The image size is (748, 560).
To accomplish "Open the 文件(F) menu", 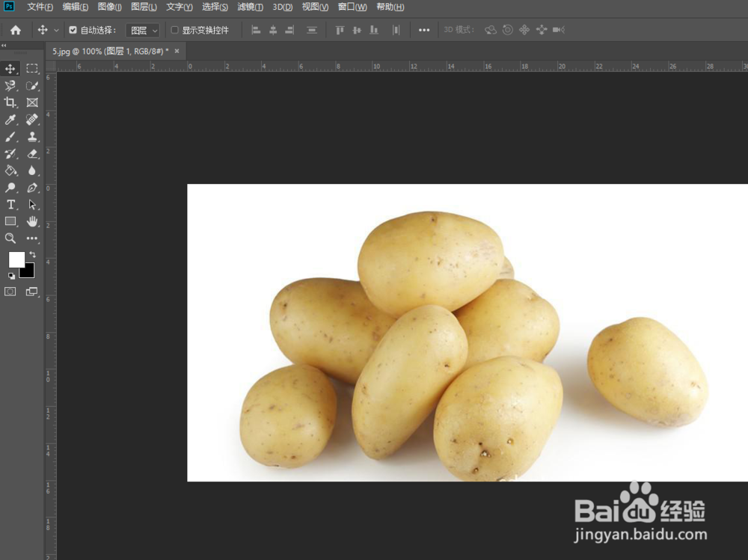I will click(40, 7).
